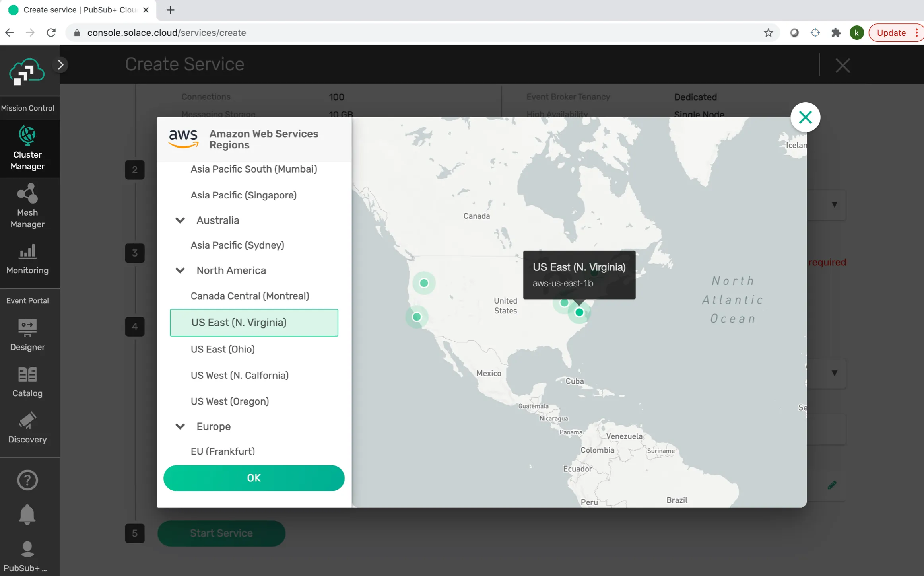Collapse the North America region group

click(x=180, y=270)
